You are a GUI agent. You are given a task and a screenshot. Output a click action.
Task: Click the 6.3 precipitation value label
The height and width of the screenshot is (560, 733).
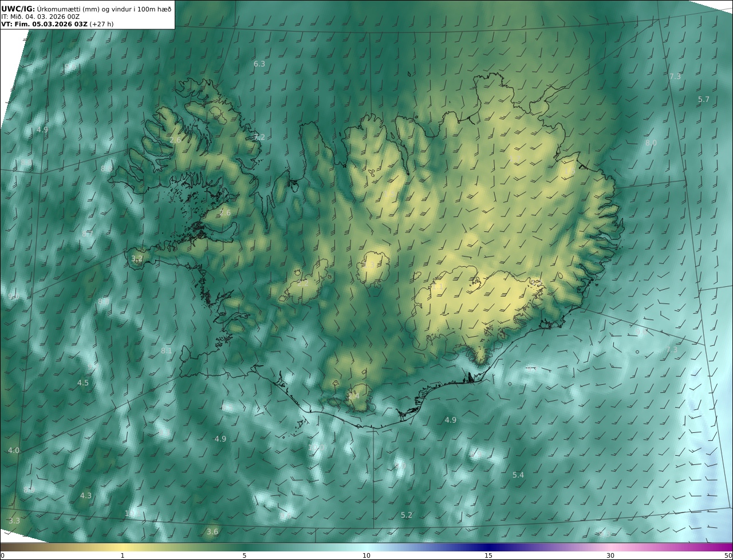pyautogui.click(x=259, y=64)
